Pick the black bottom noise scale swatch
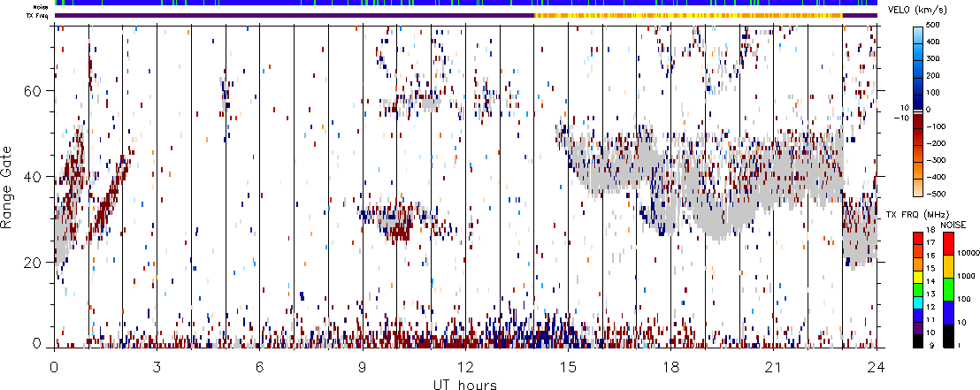Screen dimensions: 980x390 point(947,335)
